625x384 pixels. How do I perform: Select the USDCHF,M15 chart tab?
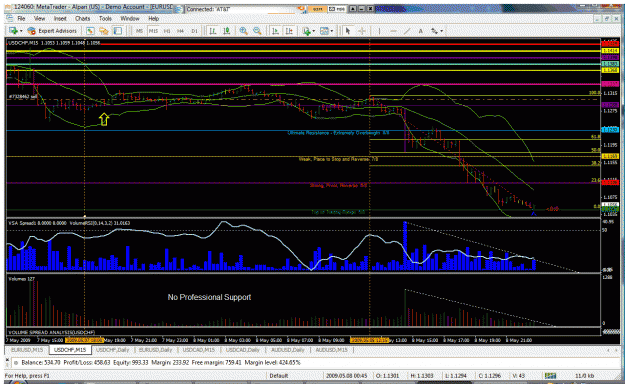pyautogui.click(x=70, y=350)
